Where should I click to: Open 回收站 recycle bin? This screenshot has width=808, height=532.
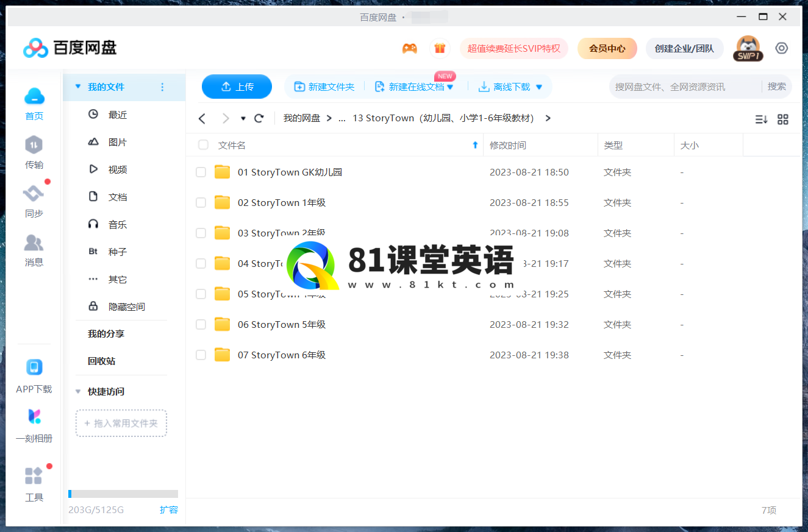pyautogui.click(x=101, y=361)
